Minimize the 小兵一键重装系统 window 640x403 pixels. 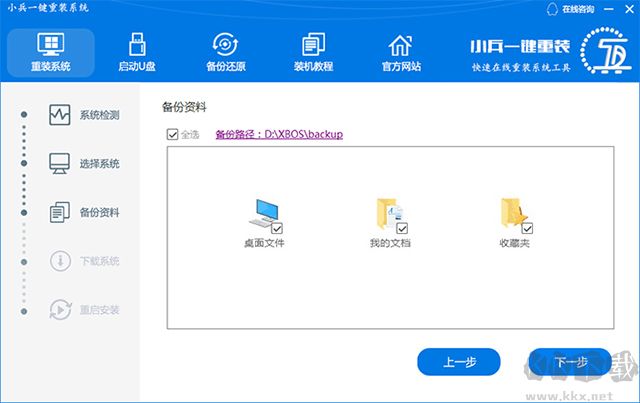pyautogui.click(x=609, y=9)
